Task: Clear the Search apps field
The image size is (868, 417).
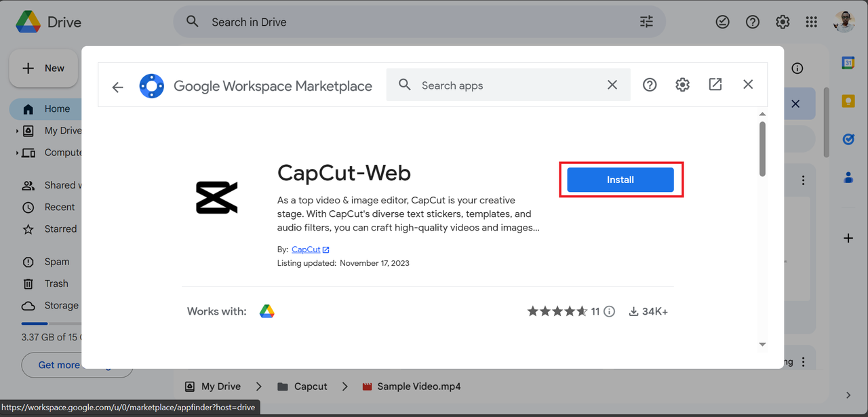Action: coord(612,85)
